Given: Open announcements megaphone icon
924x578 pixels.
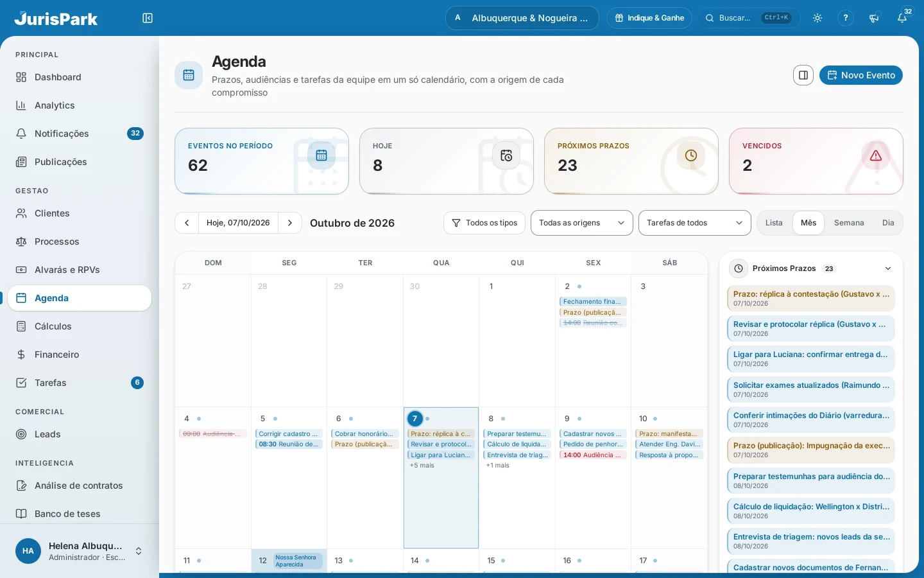Looking at the screenshot, I should (x=874, y=18).
